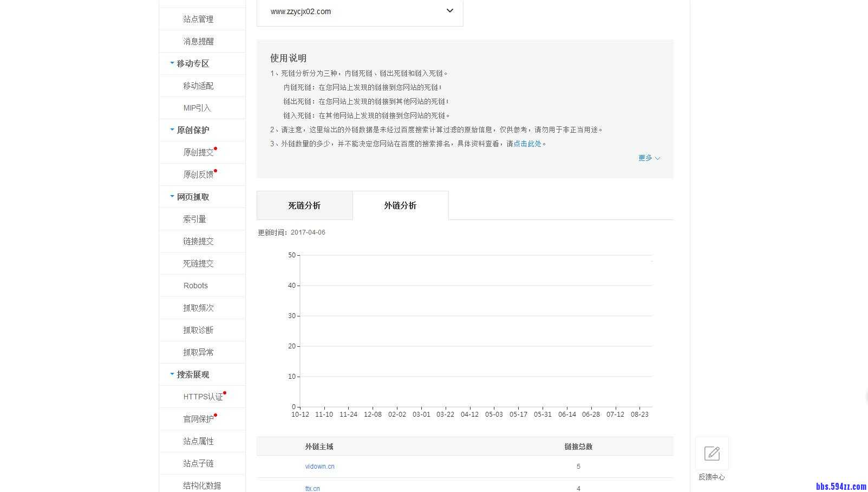This screenshot has width=868, height=492.
Task: Open the Robots settings page
Action: (195, 285)
